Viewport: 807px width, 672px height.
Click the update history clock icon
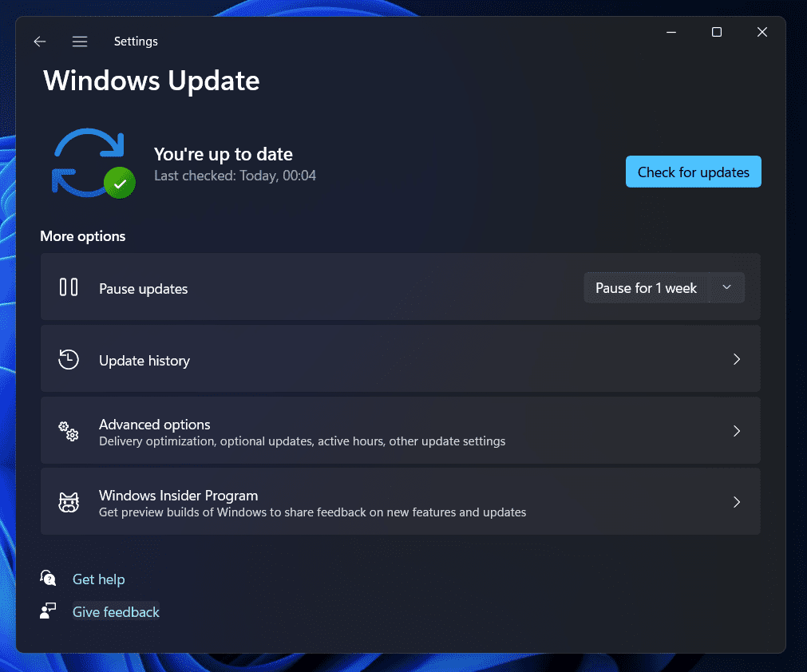click(x=69, y=359)
